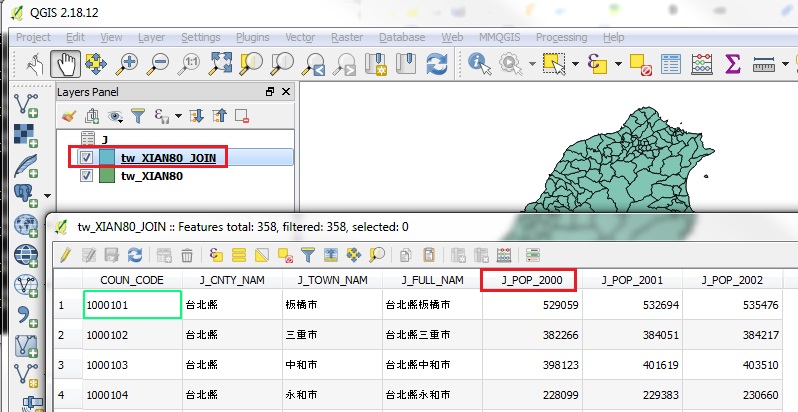
Task: Click blue color swatch of tw_XIAN80_JOIN layer
Action: [106, 158]
